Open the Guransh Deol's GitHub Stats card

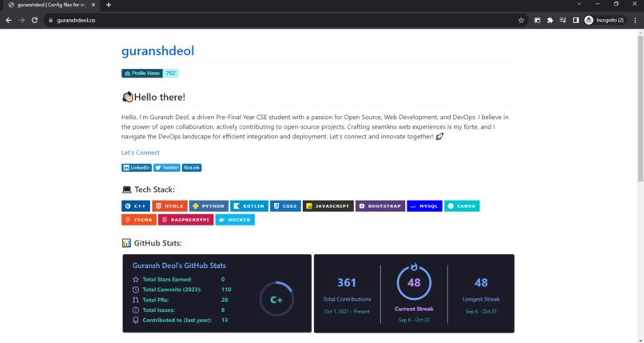[217, 293]
